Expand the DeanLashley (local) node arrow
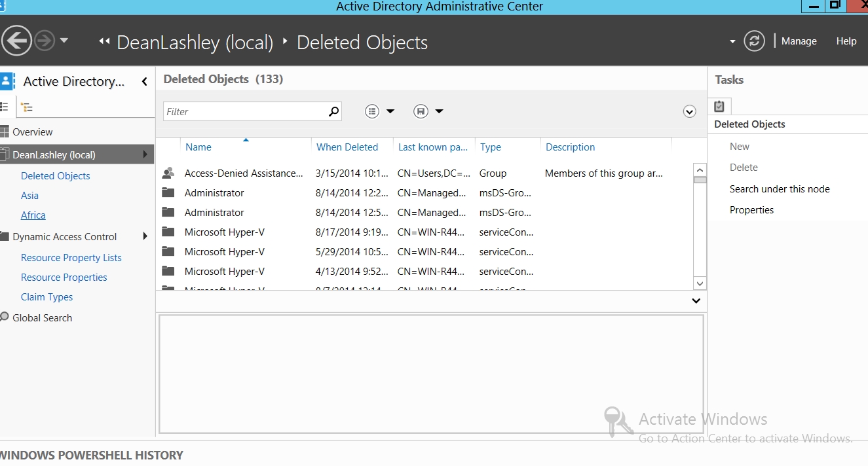The height and width of the screenshot is (466, 868). pos(145,154)
